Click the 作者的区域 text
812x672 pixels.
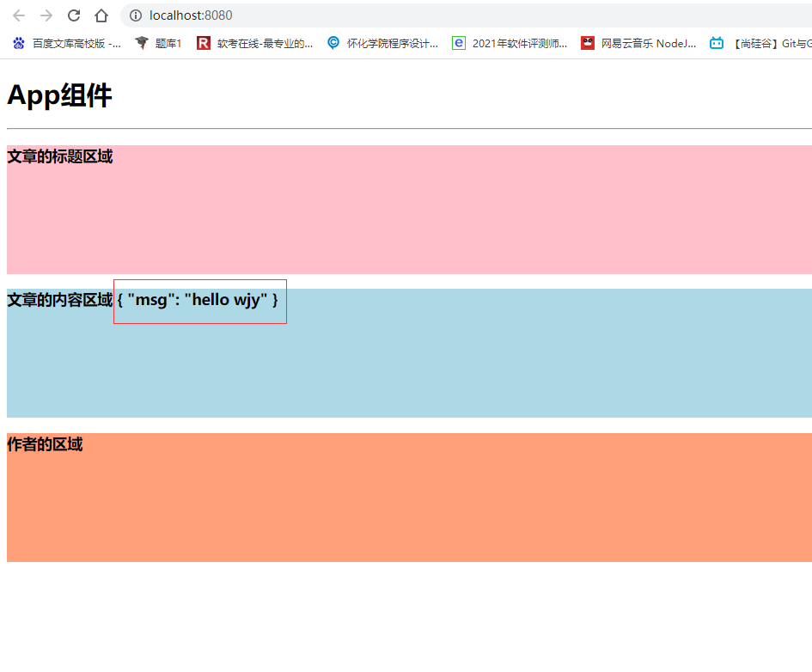[x=45, y=444]
